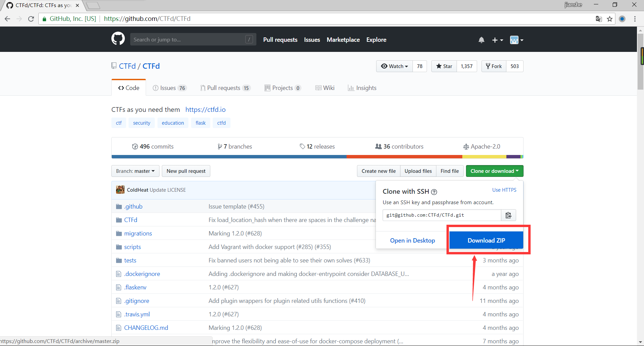The image size is (644, 346).
Task: Click the help icon beside Clone with SSH
Action: point(434,192)
